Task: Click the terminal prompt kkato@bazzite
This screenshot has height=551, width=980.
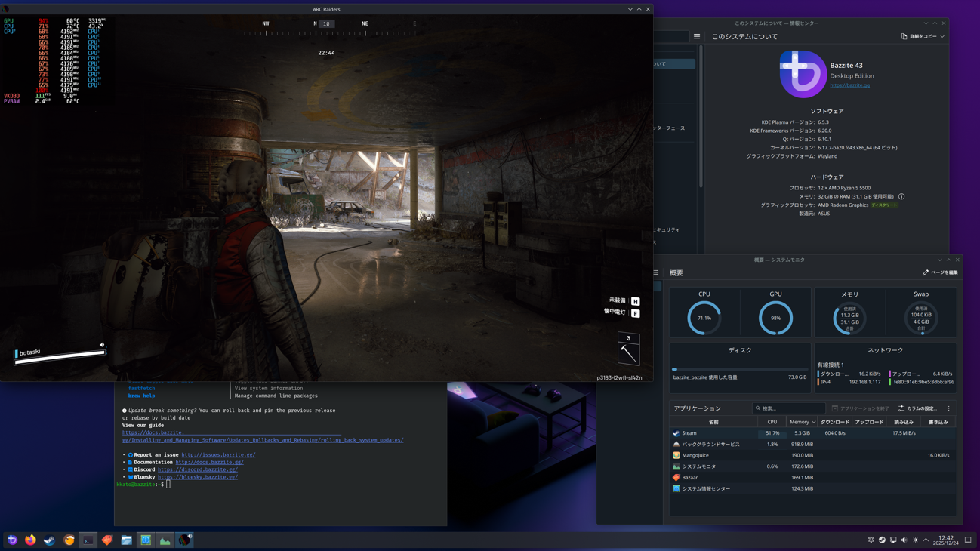Action: coord(140,485)
